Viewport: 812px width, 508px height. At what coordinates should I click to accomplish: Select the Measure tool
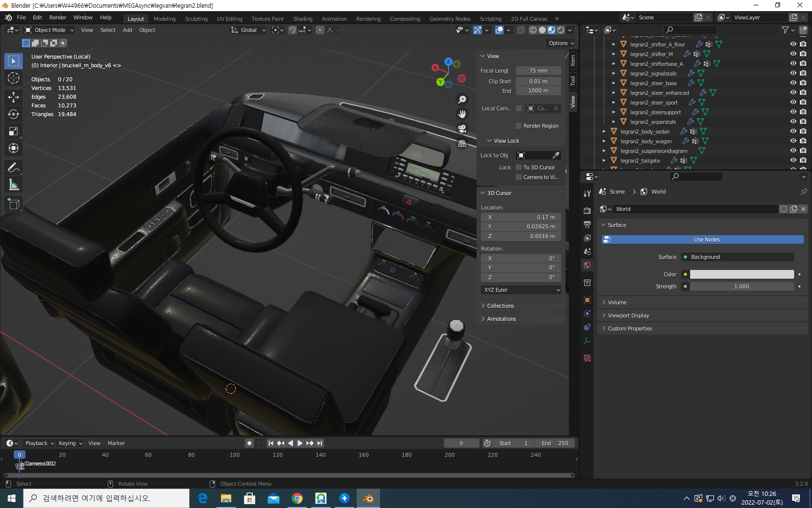pos(14,185)
